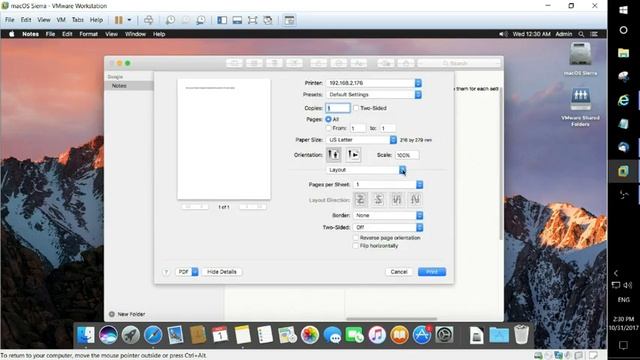Screen dimensions: 640x360
Task: Open macOS Spotlight search magnifier
Action: pos(581,34)
